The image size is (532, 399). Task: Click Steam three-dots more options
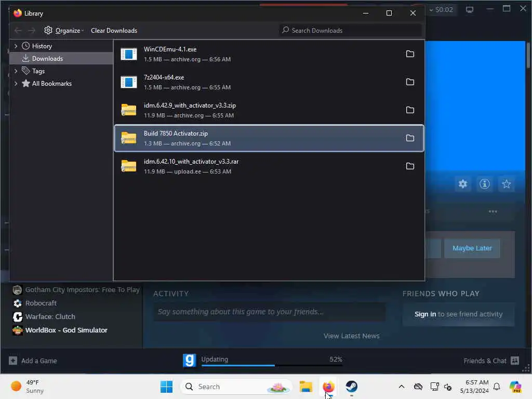493,211
